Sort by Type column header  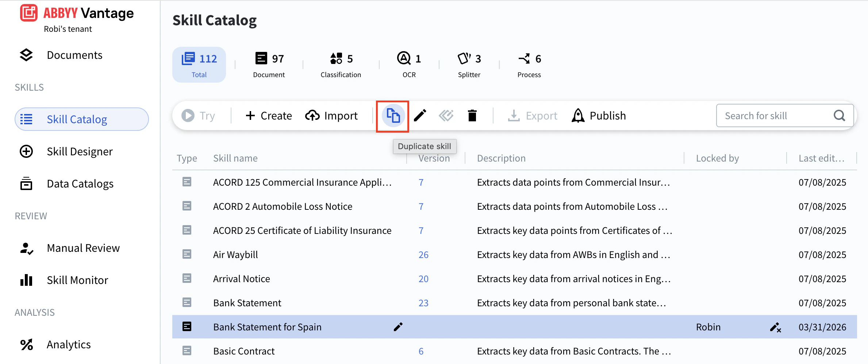click(x=187, y=158)
